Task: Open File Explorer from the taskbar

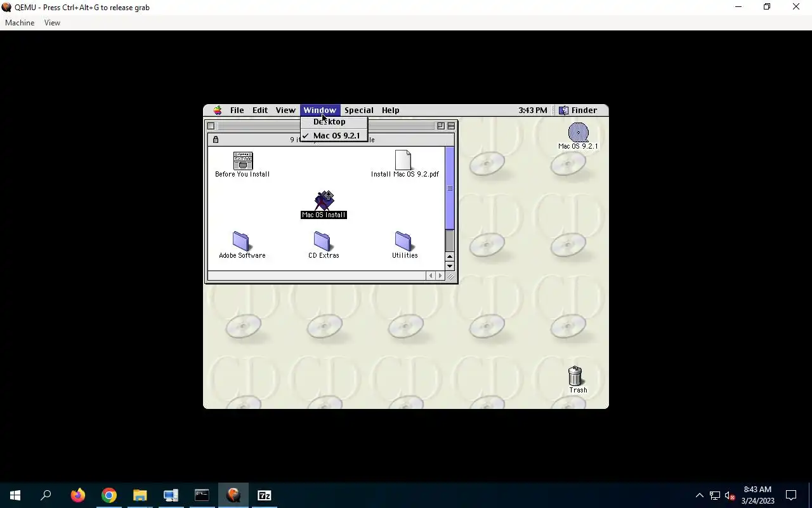Action: tap(140, 495)
